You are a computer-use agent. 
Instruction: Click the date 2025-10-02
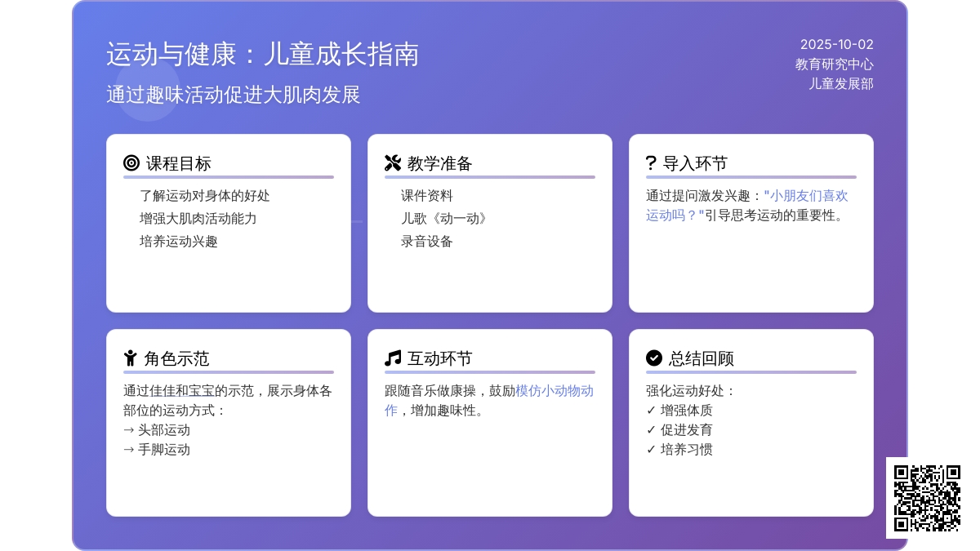pos(836,45)
